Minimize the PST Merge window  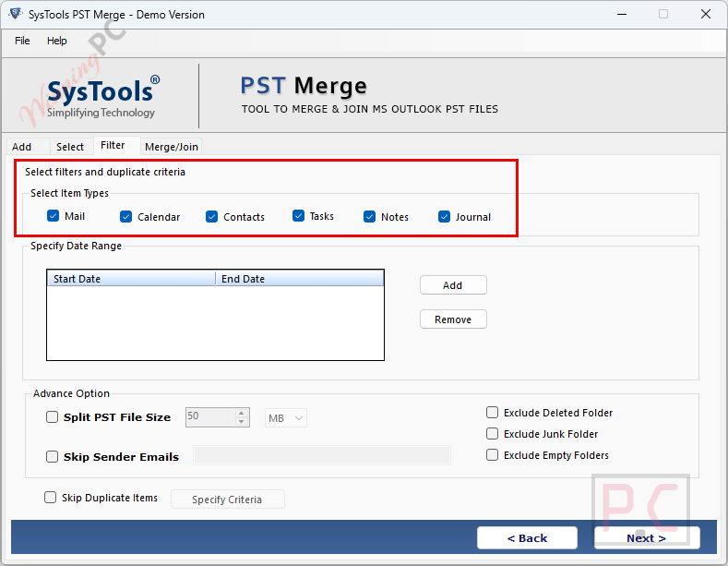[622, 15]
